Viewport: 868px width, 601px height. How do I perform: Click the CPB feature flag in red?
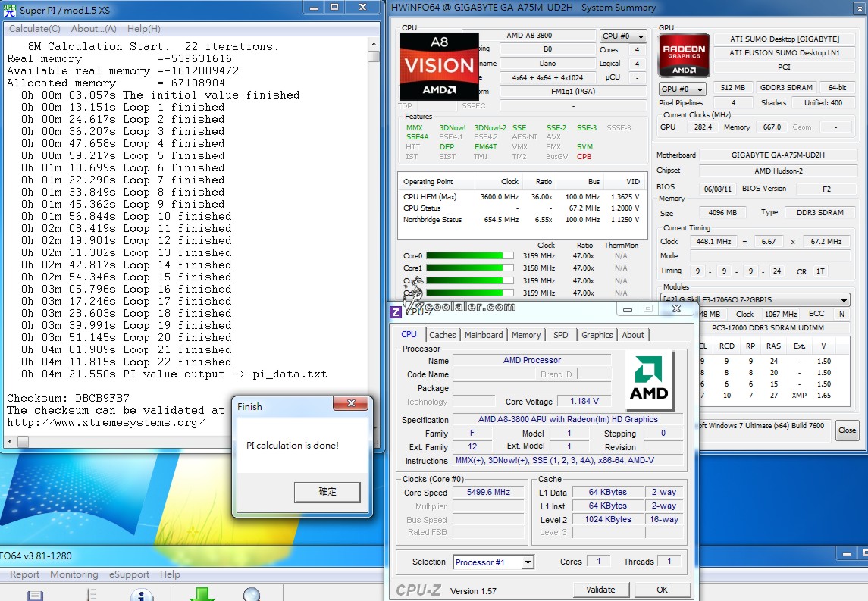584,157
